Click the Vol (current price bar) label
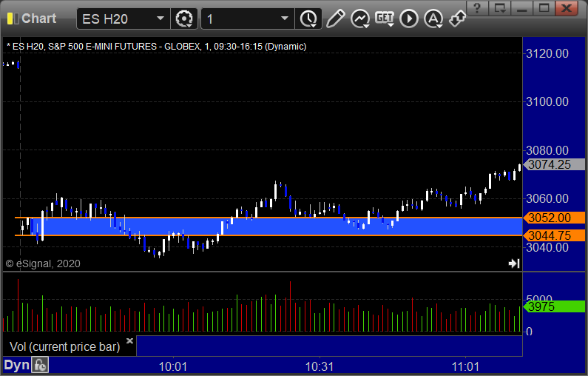588x376 pixels. click(64, 346)
